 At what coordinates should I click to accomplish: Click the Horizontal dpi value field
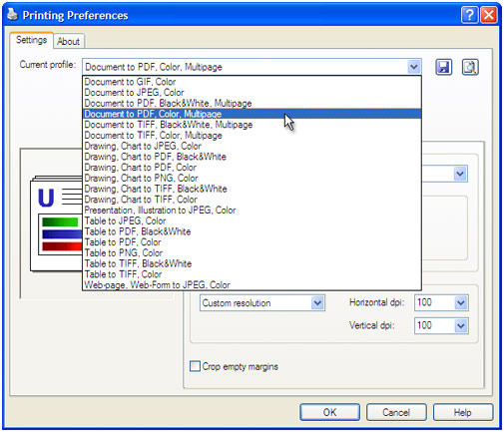[434, 302]
